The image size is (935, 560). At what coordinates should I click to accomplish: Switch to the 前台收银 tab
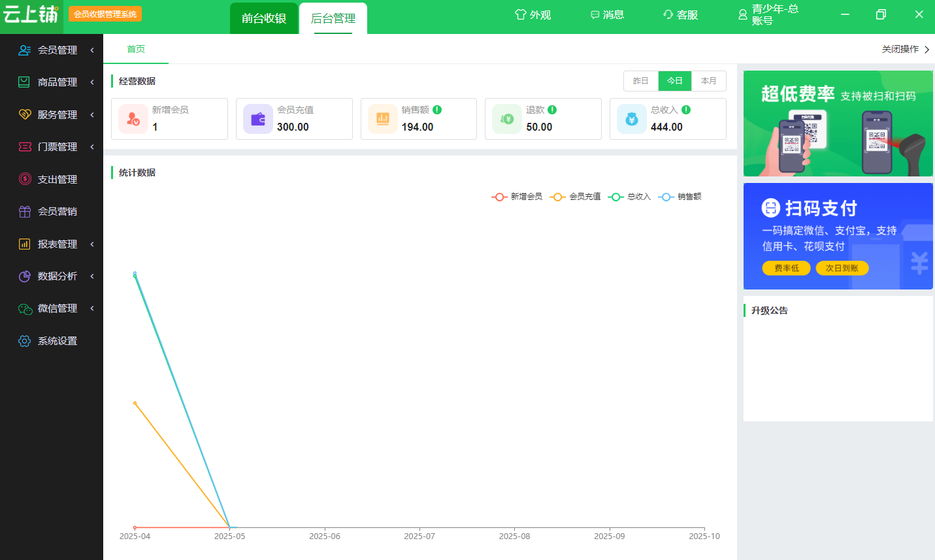tap(264, 18)
